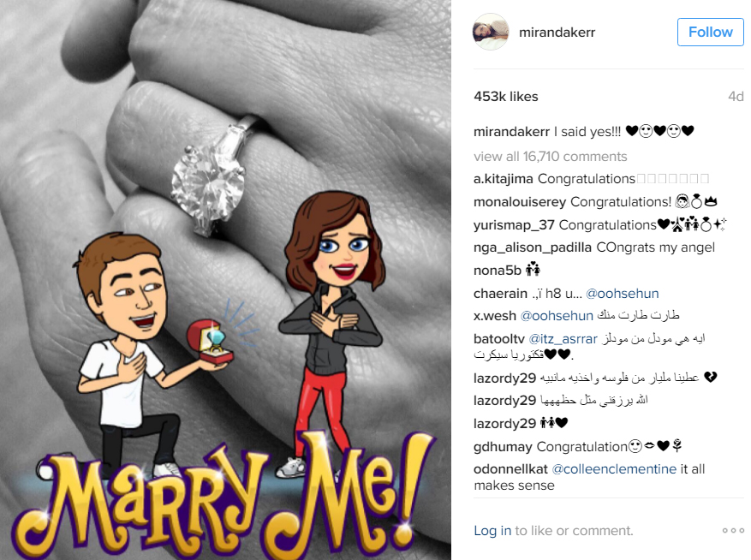This screenshot has height=560, width=751.
Task: Open the @oohsehun mention in x.wesh's comment
Action: [x=557, y=316]
